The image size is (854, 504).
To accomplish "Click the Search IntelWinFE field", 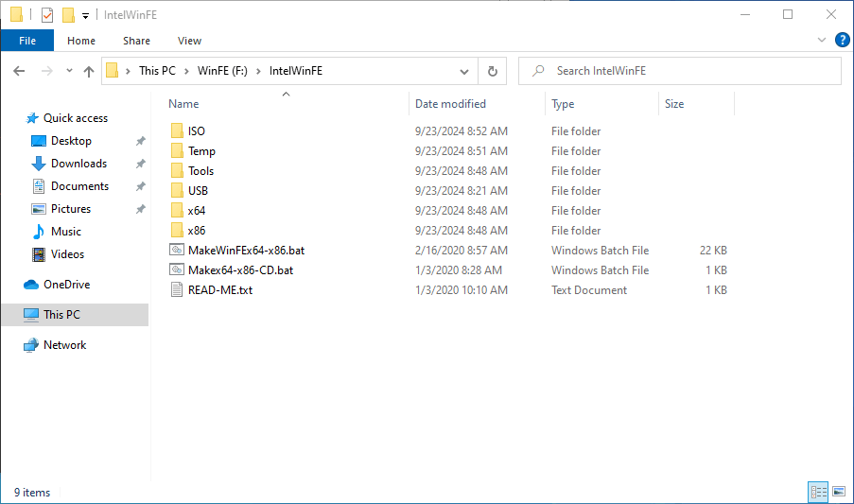I will tap(680, 71).
